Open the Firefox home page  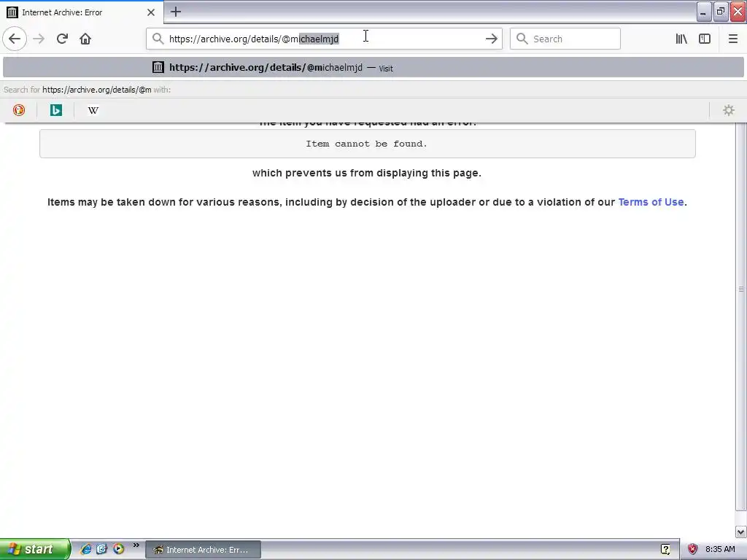pos(85,39)
